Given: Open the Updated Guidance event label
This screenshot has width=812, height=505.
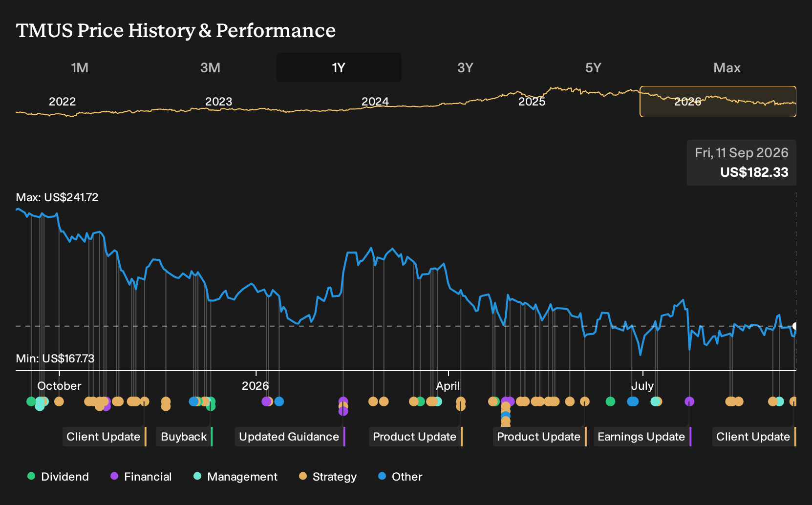Looking at the screenshot, I should tap(290, 437).
